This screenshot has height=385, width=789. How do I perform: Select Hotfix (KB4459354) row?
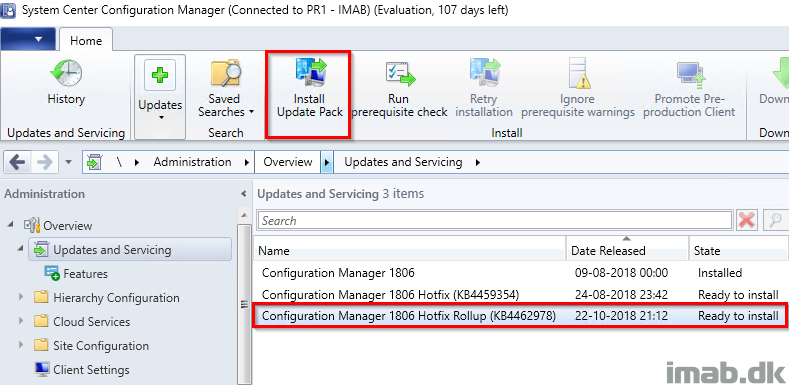pyautogui.click(x=520, y=294)
